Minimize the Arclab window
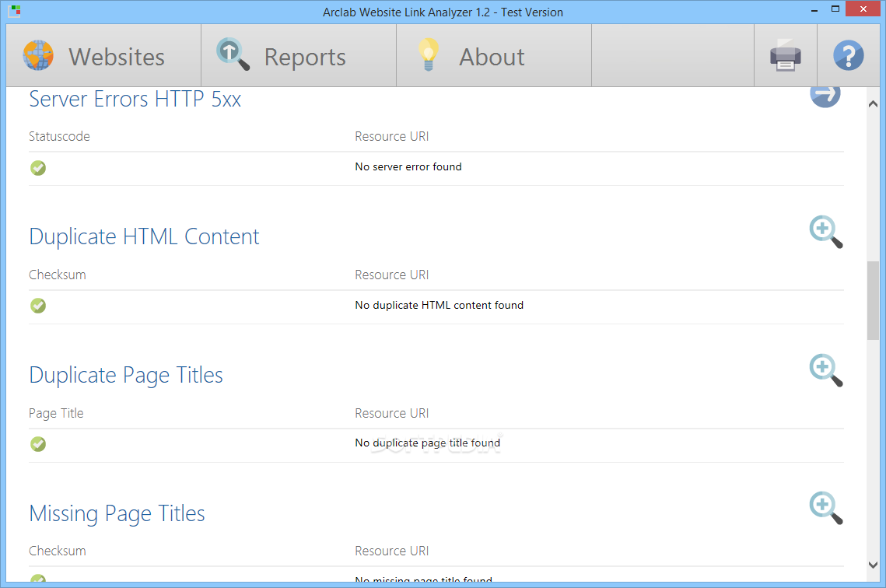 click(x=814, y=10)
